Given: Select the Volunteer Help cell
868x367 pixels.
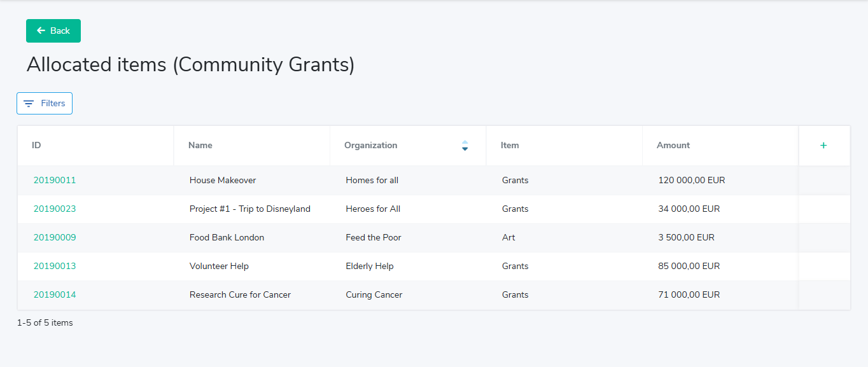Looking at the screenshot, I should (x=219, y=266).
